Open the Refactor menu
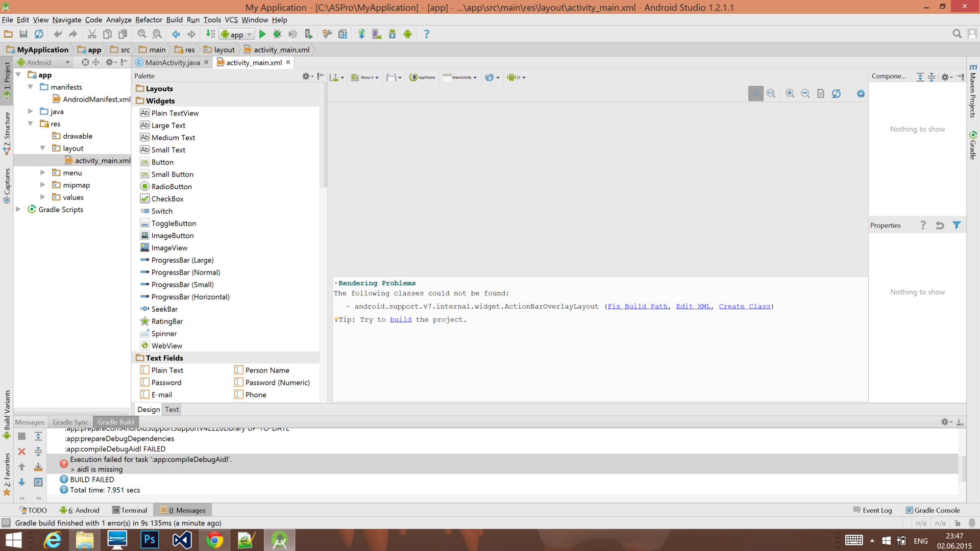Viewport: 980px width, 551px height. point(149,20)
